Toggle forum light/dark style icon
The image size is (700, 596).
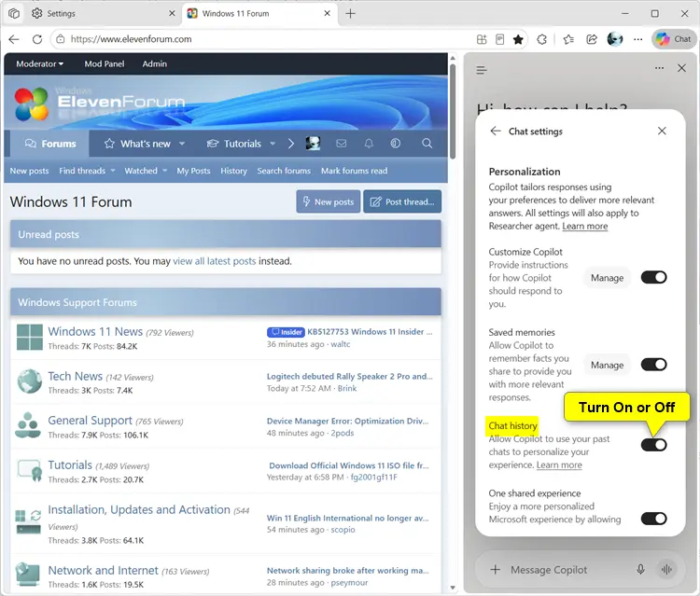pyautogui.click(x=396, y=144)
